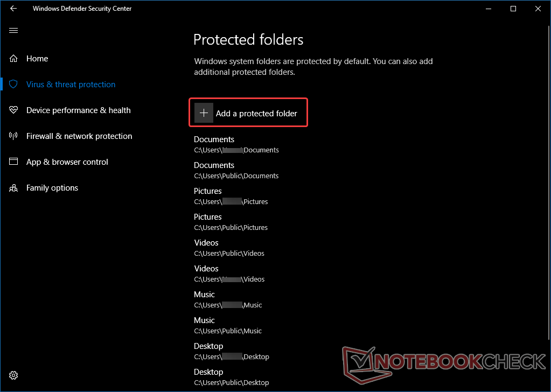Open Settings via the gear icon

(x=13, y=375)
